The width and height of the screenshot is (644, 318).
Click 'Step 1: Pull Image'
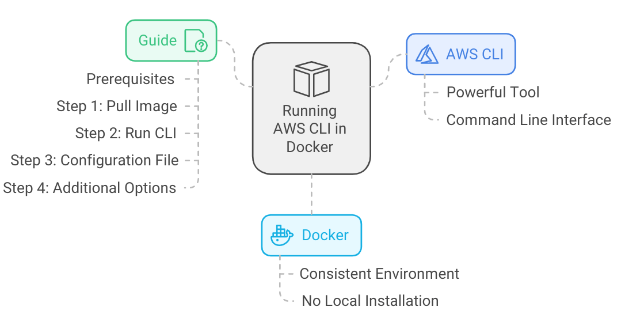pos(117,106)
